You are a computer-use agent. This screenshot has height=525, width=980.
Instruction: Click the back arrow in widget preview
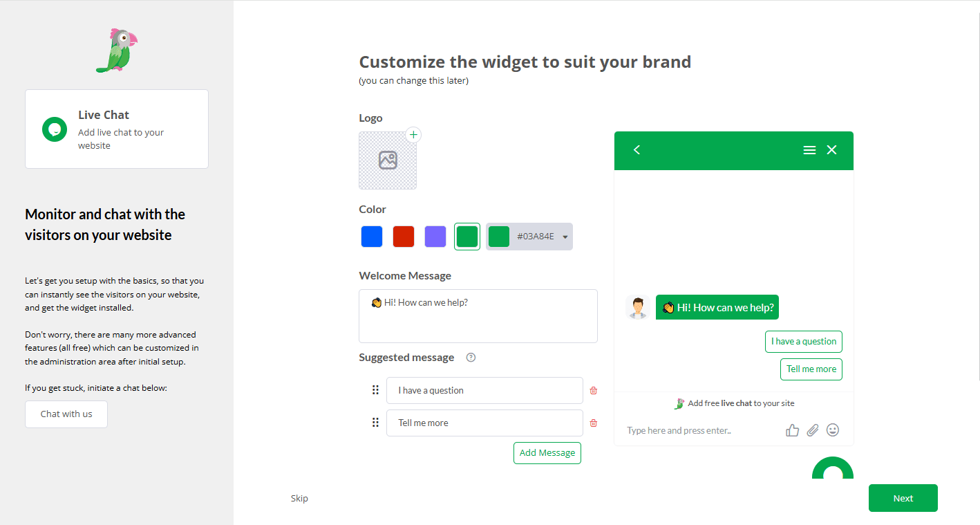pos(637,150)
